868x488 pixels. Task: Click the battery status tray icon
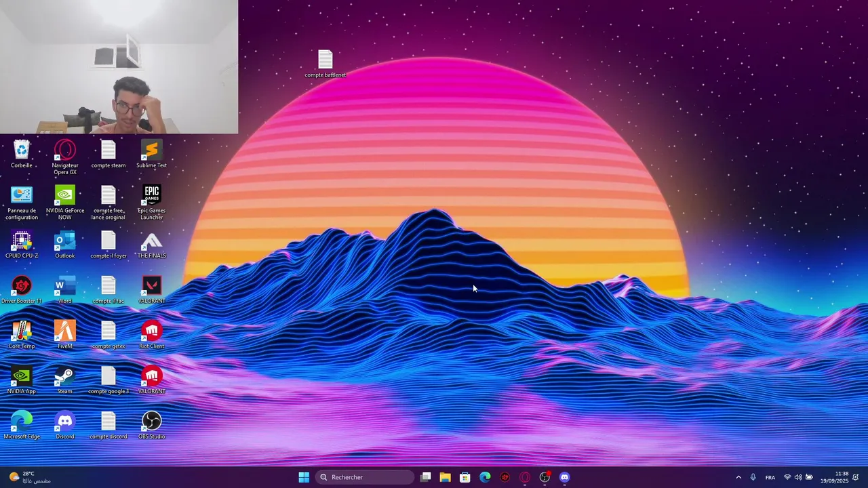[809, 477]
